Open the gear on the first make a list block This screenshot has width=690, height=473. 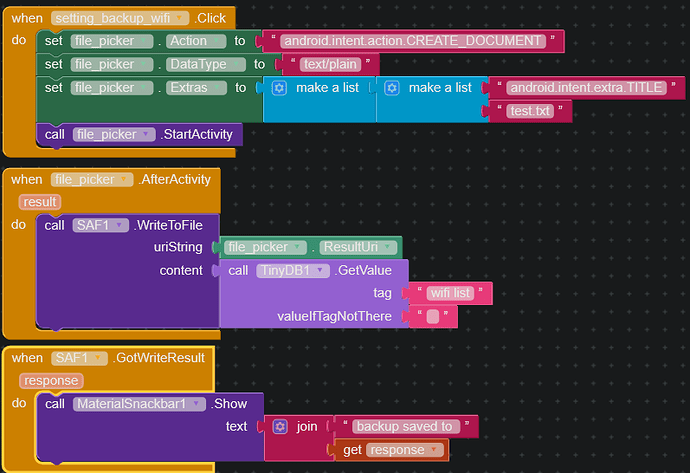pos(279,88)
